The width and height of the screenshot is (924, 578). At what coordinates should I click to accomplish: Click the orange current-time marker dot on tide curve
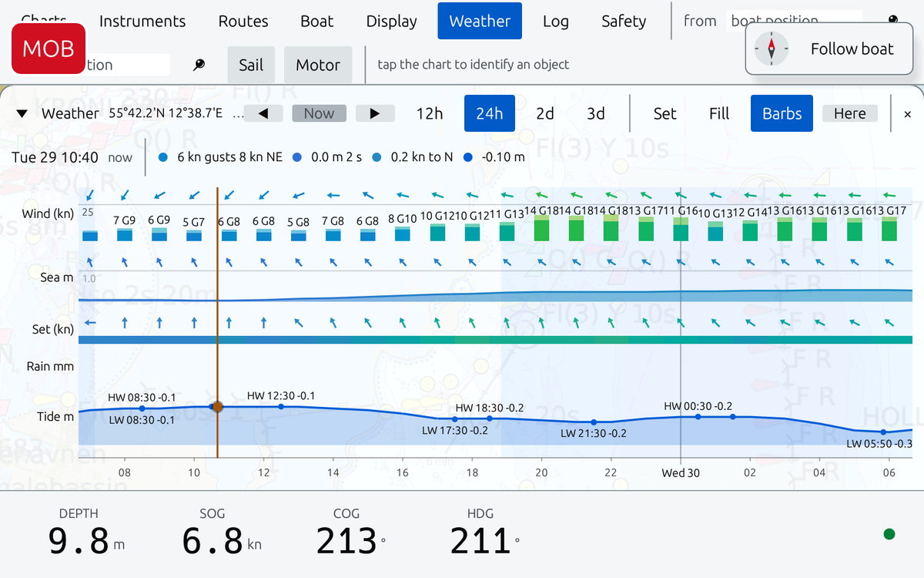217,406
